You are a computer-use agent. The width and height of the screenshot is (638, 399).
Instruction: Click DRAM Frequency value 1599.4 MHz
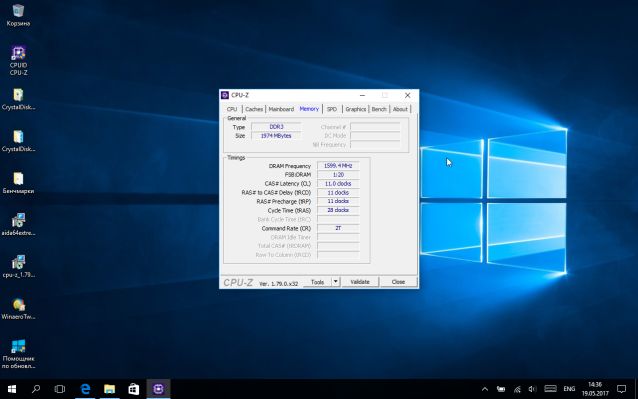[338, 166]
